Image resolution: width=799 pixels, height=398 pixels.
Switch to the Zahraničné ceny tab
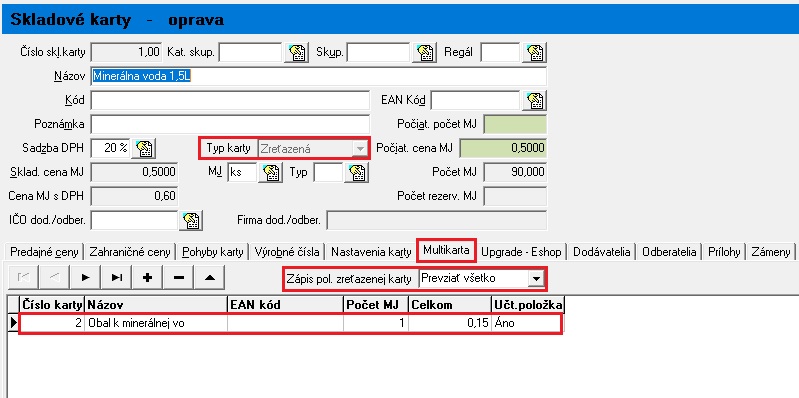click(131, 252)
